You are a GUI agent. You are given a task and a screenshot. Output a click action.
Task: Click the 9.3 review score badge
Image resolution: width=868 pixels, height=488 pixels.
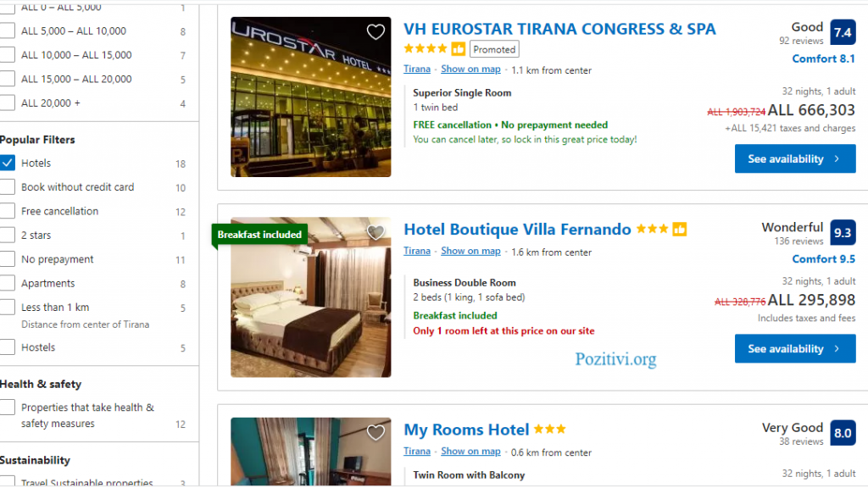click(843, 233)
